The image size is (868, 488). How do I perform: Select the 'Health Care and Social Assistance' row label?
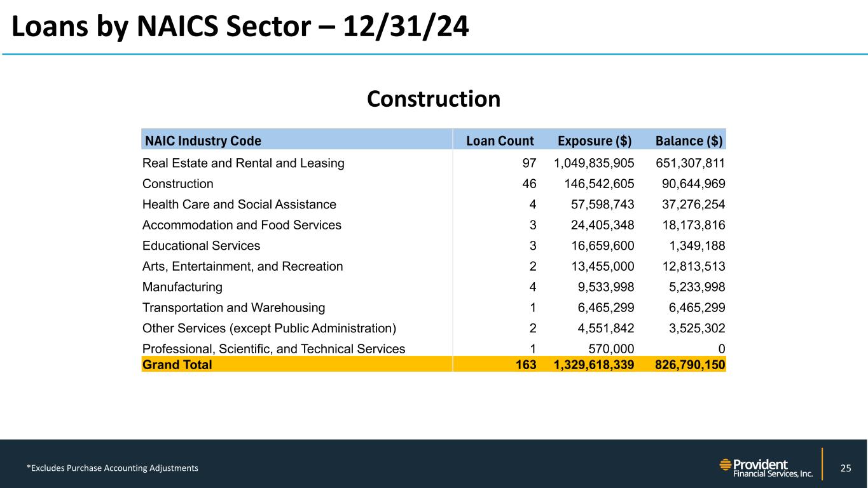239,205
